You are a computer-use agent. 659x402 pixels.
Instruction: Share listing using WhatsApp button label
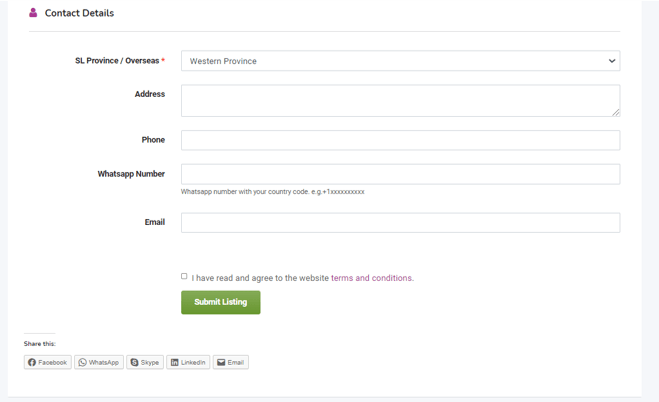tap(104, 363)
